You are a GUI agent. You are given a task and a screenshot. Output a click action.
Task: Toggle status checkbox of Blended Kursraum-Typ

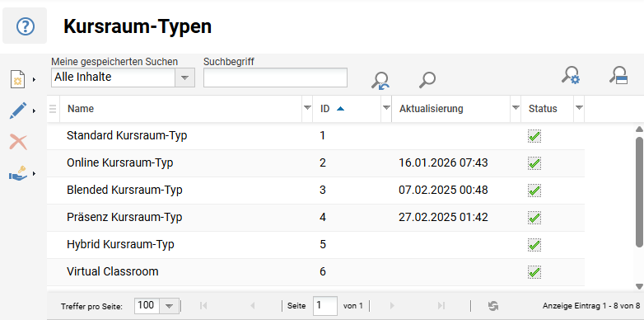[x=534, y=191]
